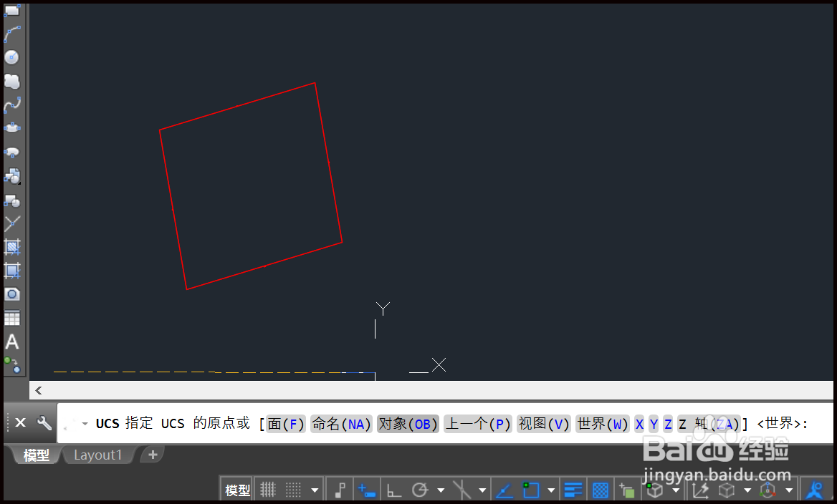Choose the X axis command option
Image resolution: width=837 pixels, height=504 pixels.
pyautogui.click(x=639, y=424)
